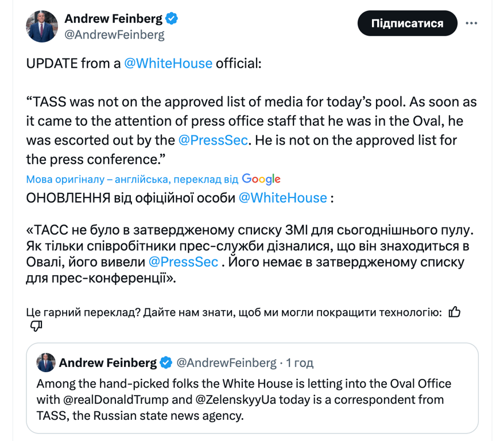Rate the translation with thumbs up

[x=454, y=312]
